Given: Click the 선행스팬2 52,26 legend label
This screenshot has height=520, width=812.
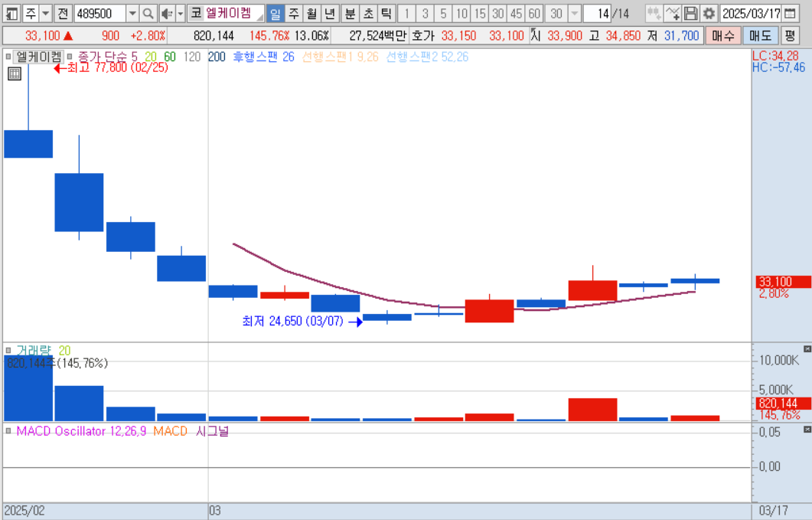Looking at the screenshot, I should (427, 57).
